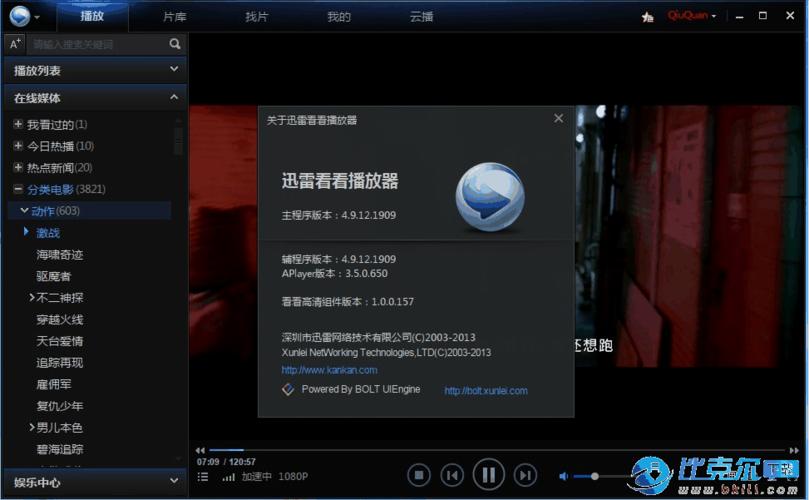Click the Kankan player logo in dialog
The image size is (809, 500).
[x=490, y=196]
